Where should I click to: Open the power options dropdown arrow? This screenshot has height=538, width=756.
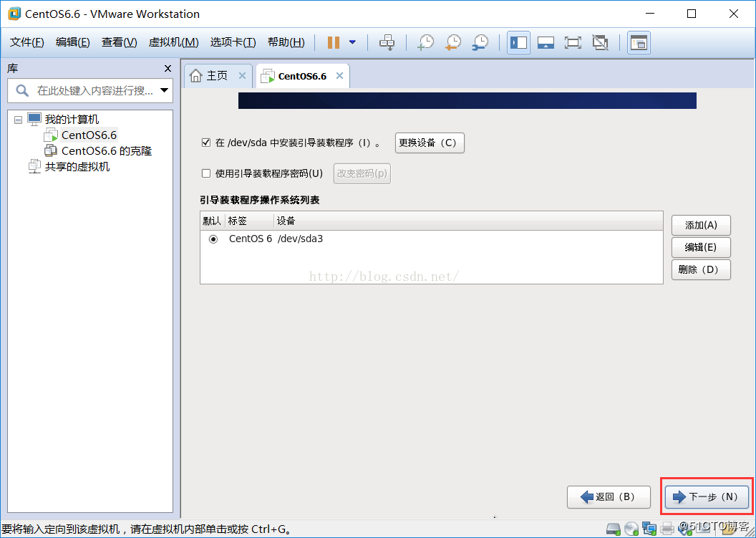click(x=352, y=42)
